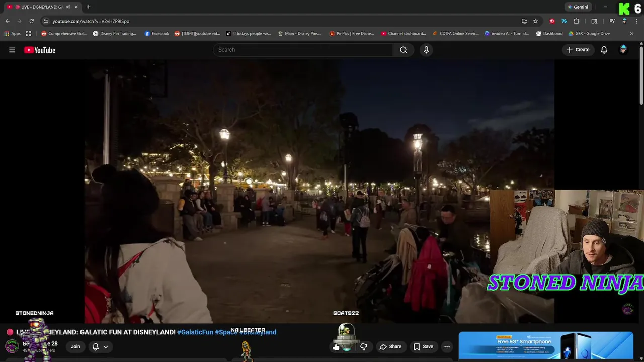The width and height of the screenshot is (644, 362).
Task: Open the Gemini button in Chrome
Action: pos(577,7)
